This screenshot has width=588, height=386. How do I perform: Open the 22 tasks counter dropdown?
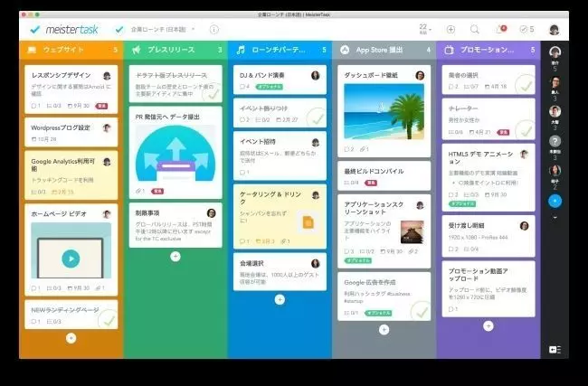coord(425,29)
